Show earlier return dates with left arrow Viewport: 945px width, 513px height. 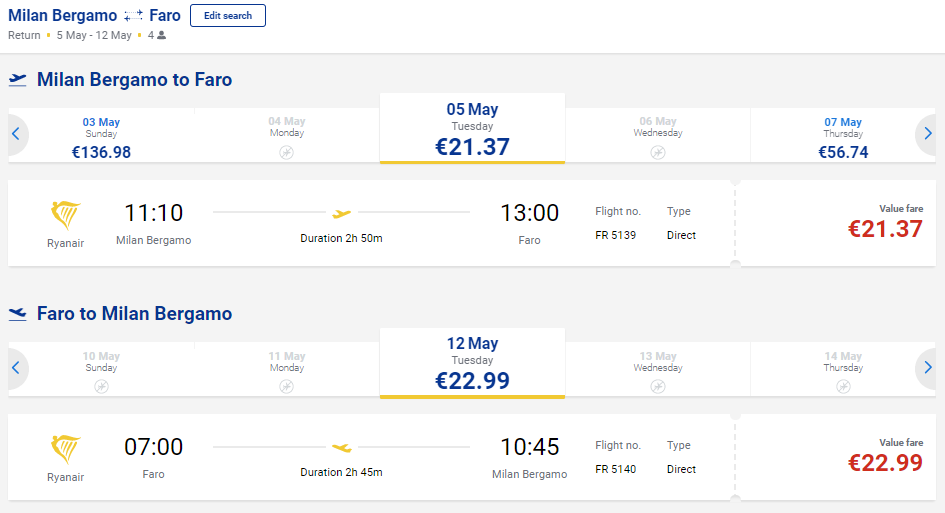[x=16, y=368]
